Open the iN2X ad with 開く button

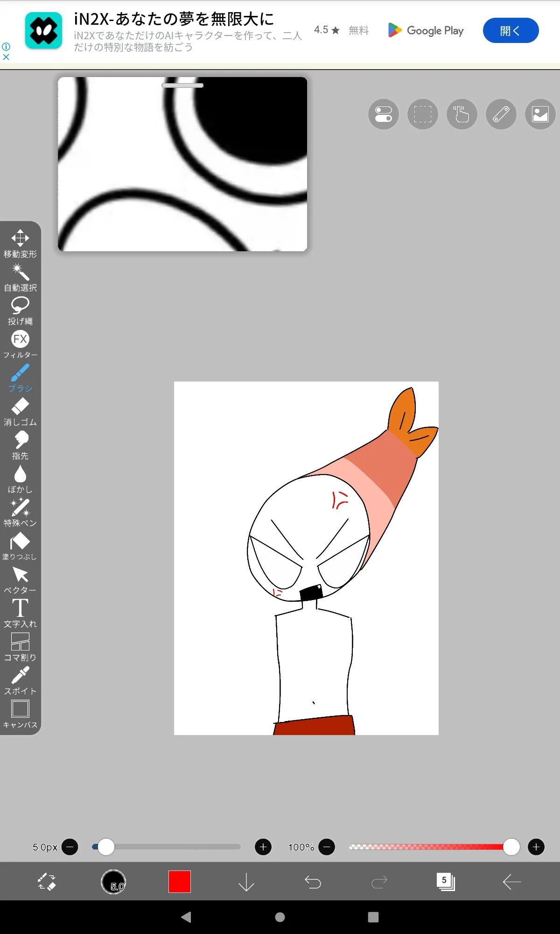(511, 30)
